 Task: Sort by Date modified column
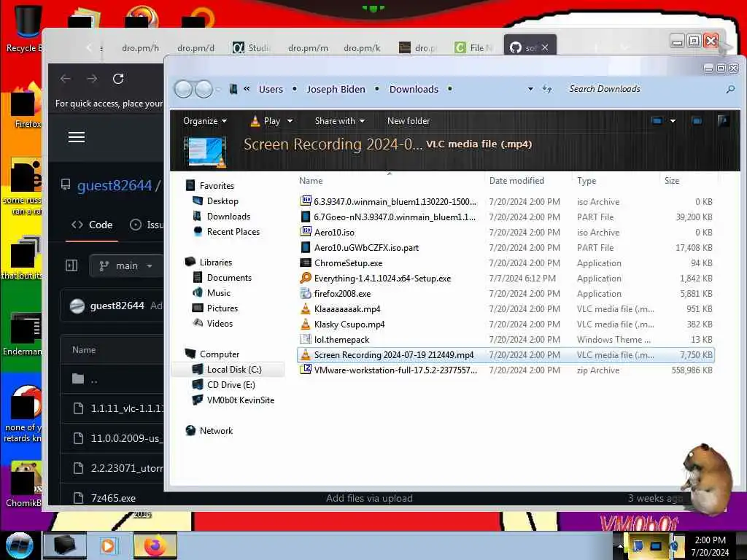tap(516, 181)
